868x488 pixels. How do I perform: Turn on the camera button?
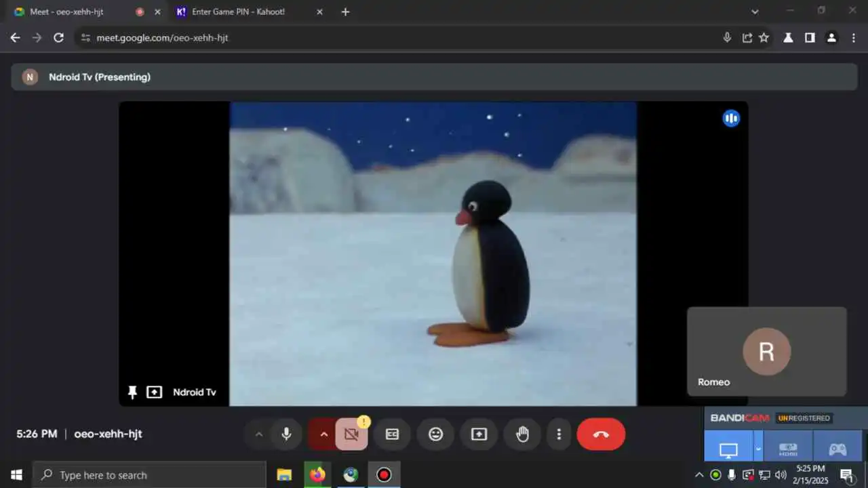[x=351, y=434]
